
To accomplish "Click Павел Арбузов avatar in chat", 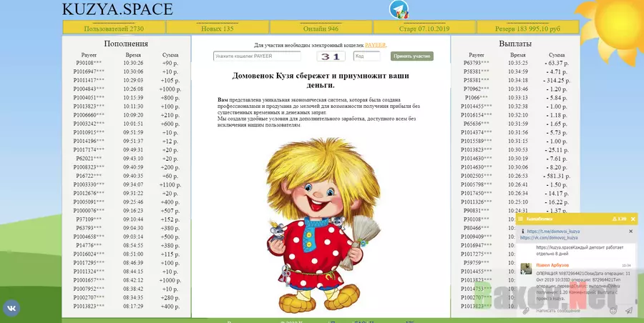I will [526, 269].
